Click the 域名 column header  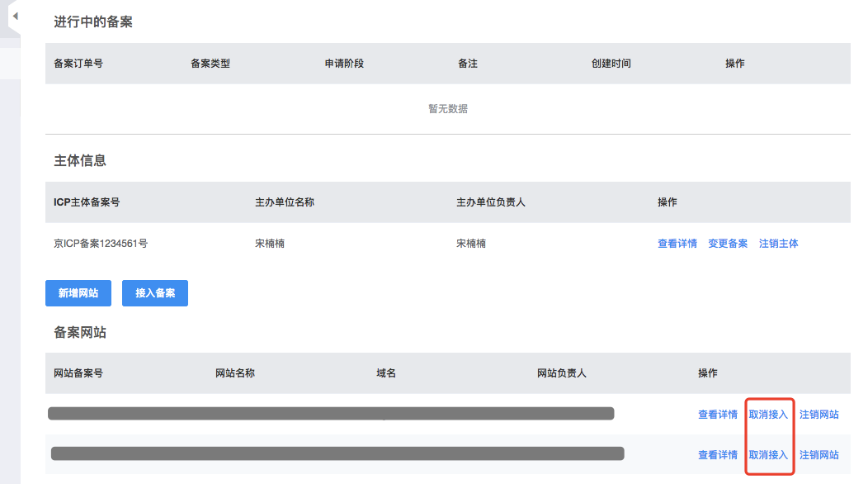[386, 373]
